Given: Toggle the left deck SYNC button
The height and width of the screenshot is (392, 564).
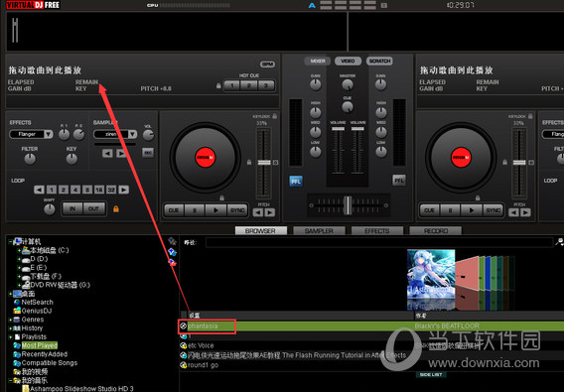Looking at the screenshot, I should coord(237,210).
